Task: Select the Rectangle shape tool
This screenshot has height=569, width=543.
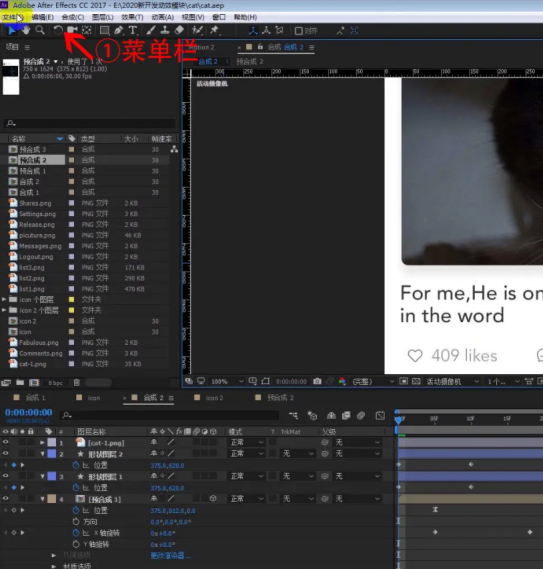Action: 104,30
